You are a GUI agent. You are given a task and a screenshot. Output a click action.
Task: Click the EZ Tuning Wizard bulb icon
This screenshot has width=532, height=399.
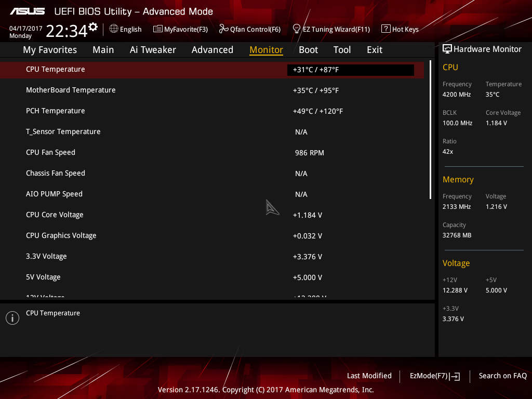tap(297, 29)
